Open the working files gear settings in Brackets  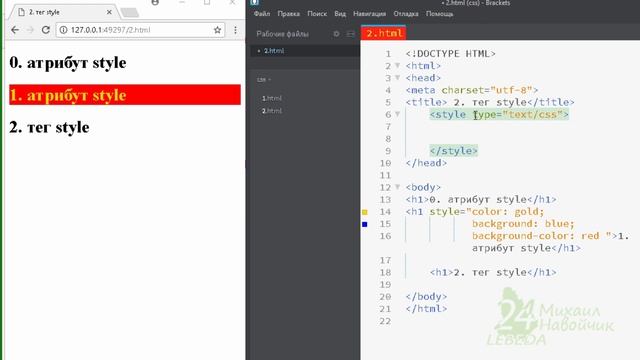[x=336, y=34]
